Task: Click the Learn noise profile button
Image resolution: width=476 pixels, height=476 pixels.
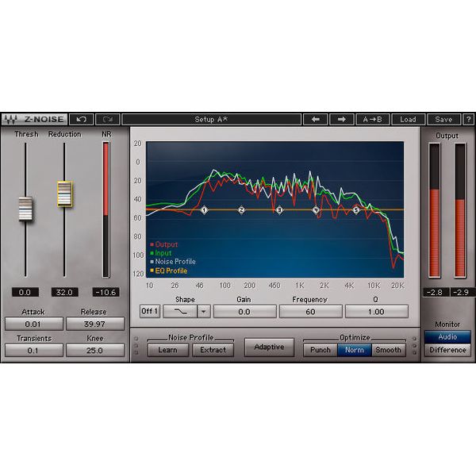Action: [x=167, y=350]
